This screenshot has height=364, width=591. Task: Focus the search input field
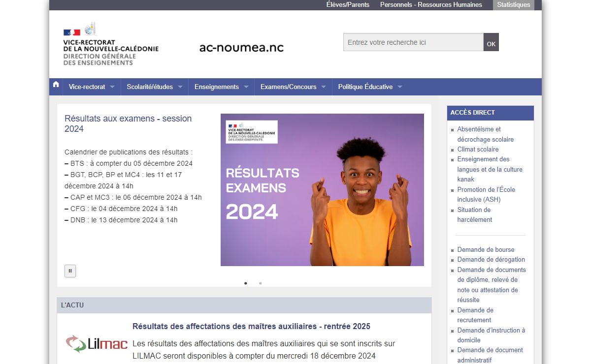(413, 42)
